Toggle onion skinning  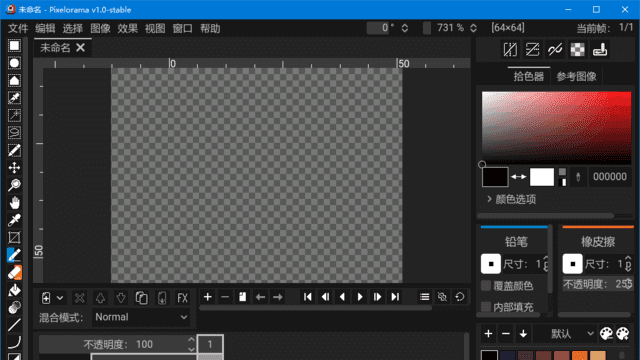(442, 297)
